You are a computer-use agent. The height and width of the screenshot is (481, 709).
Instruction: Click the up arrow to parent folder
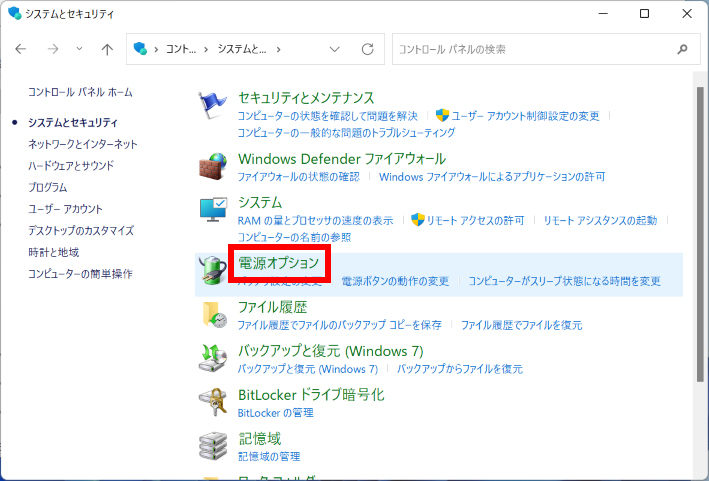point(107,49)
